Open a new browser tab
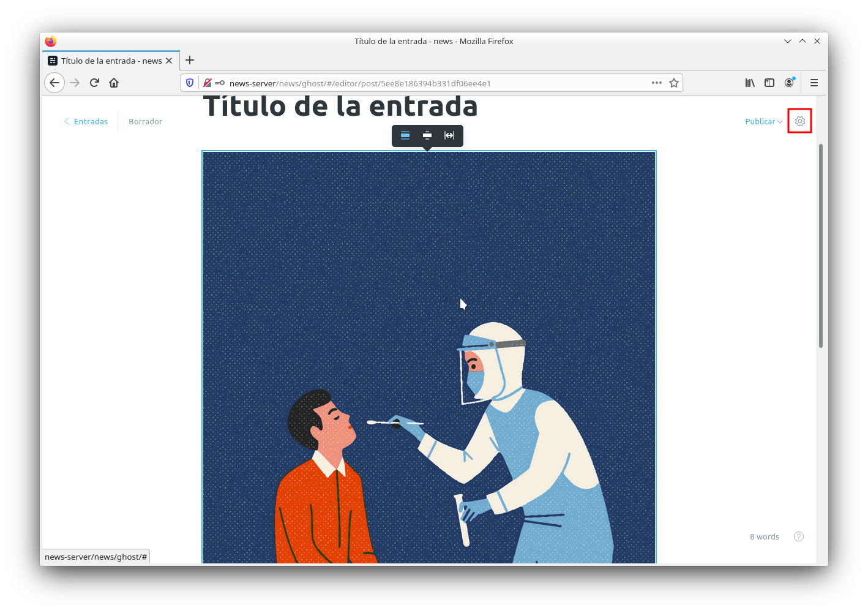The width and height of the screenshot is (868, 613). coord(190,60)
